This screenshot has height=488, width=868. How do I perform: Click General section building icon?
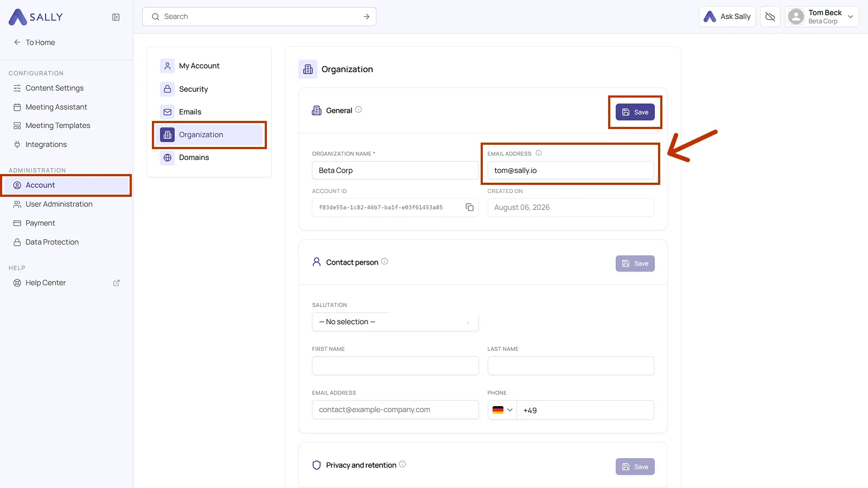tap(317, 111)
